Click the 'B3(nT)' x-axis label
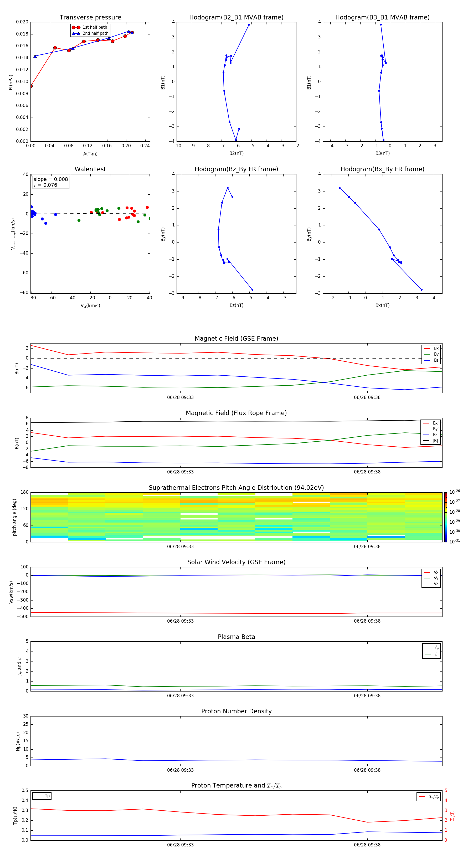Screen dimensions: 473x868 click(x=382, y=153)
